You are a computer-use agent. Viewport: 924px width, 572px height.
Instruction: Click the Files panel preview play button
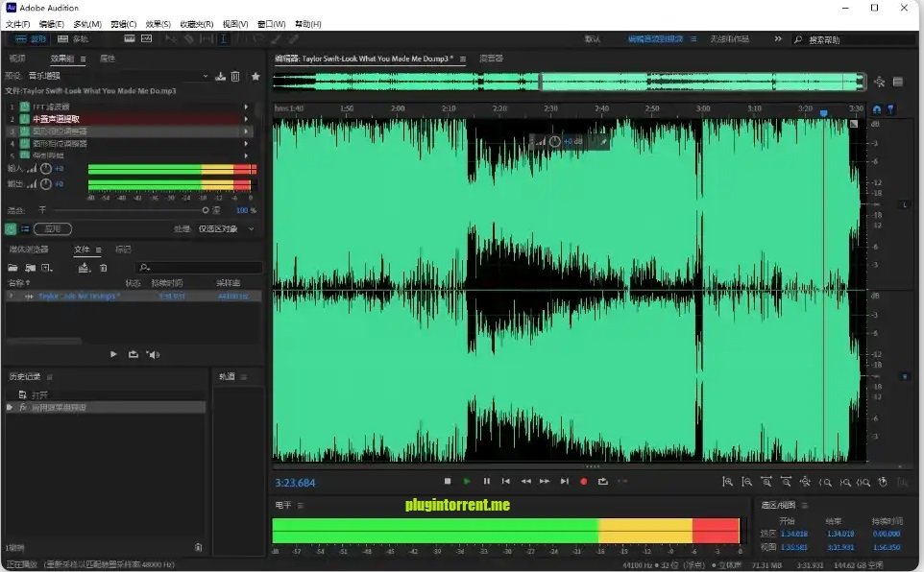[113, 354]
